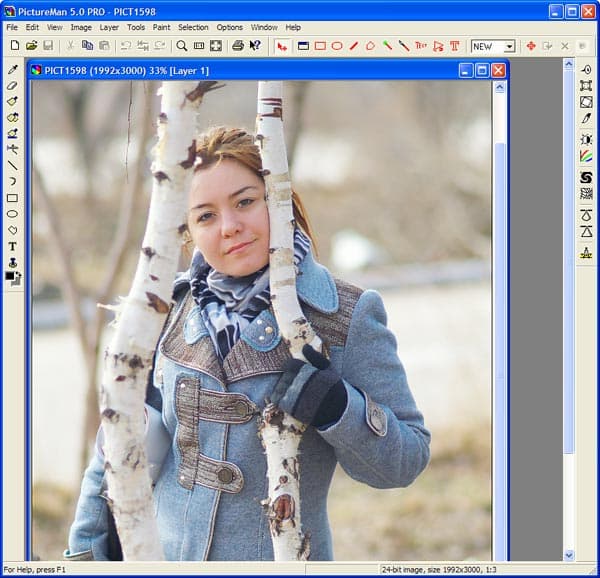
Task: Select the black polygon drawing tool
Action: click(13, 230)
